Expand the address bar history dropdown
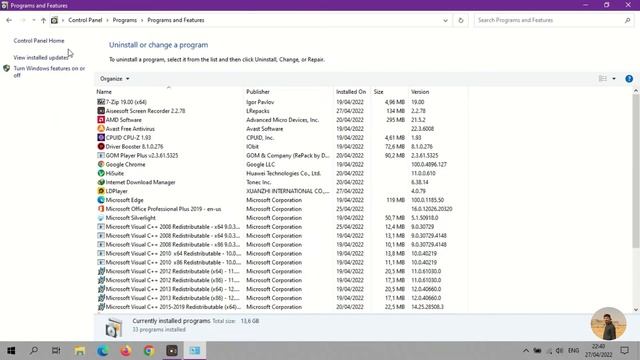 [x=445, y=20]
